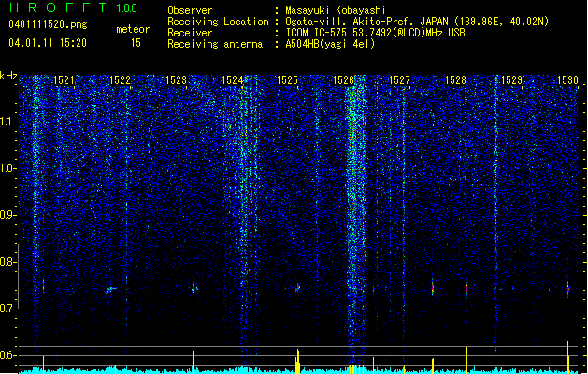The height and width of the screenshot is (374, 588).
Task: Click the 1522 time label
Action: coord(120,79)
